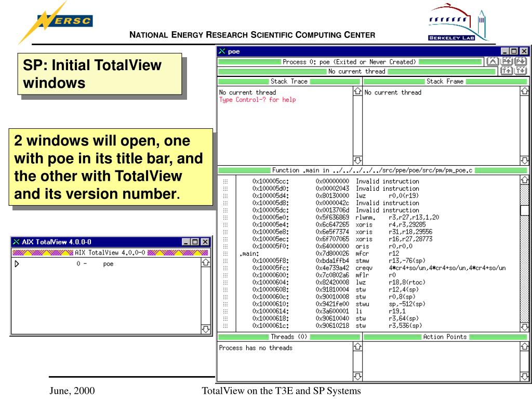Toggle breakpoint gutter at address 0x1000061c

pyautogui.click(x=225, y=326)
